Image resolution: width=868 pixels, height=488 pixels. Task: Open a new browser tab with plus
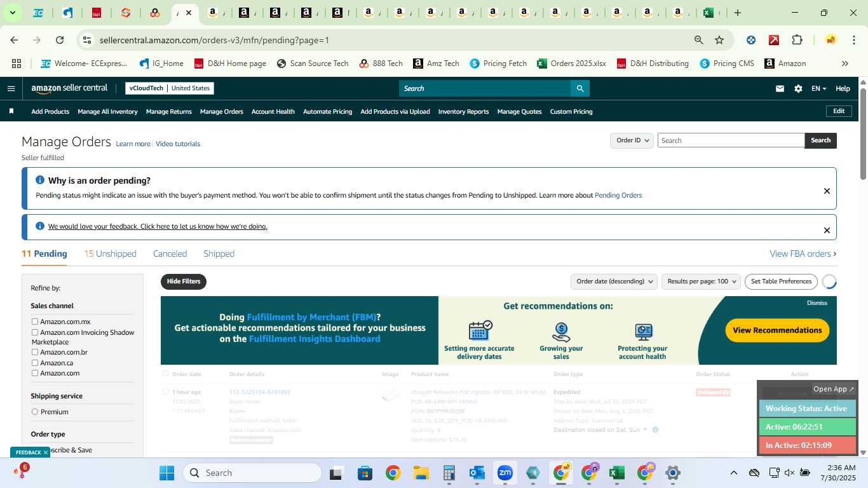737,13
